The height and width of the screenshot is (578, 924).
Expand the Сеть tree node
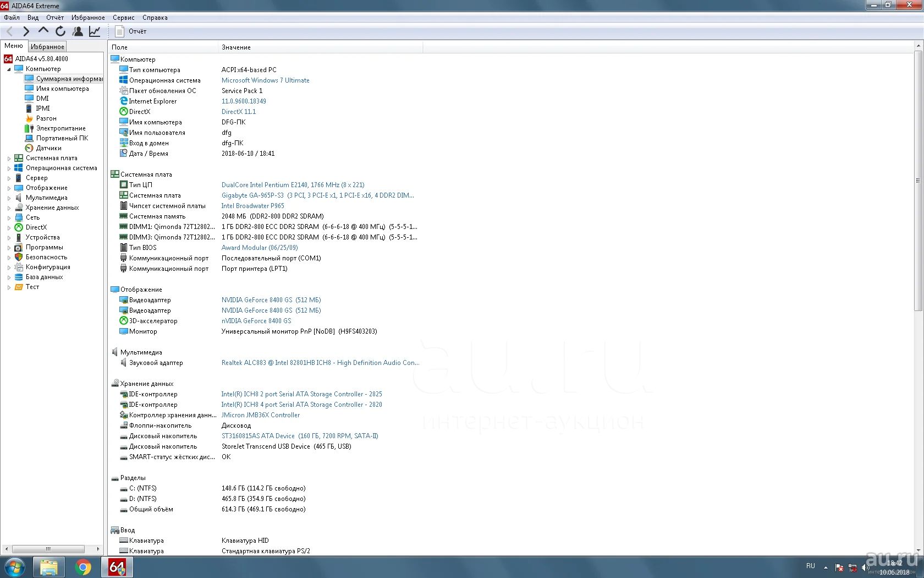tap(9, 218)
